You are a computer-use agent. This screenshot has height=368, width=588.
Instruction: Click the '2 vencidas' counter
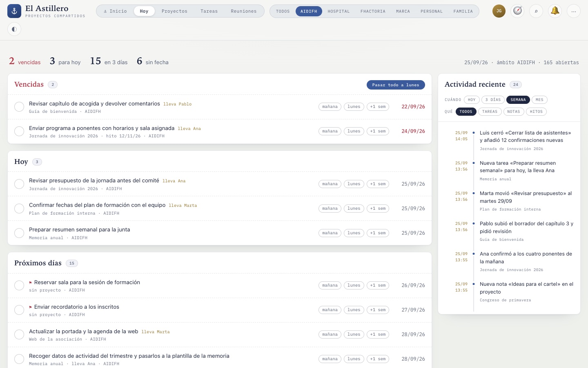click(25, 61)
